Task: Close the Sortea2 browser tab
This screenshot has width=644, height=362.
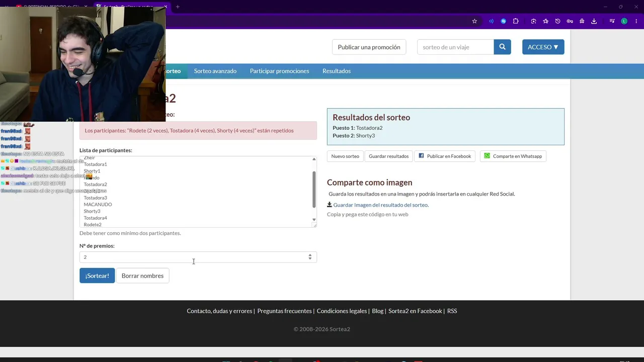Action: point(166,7)
